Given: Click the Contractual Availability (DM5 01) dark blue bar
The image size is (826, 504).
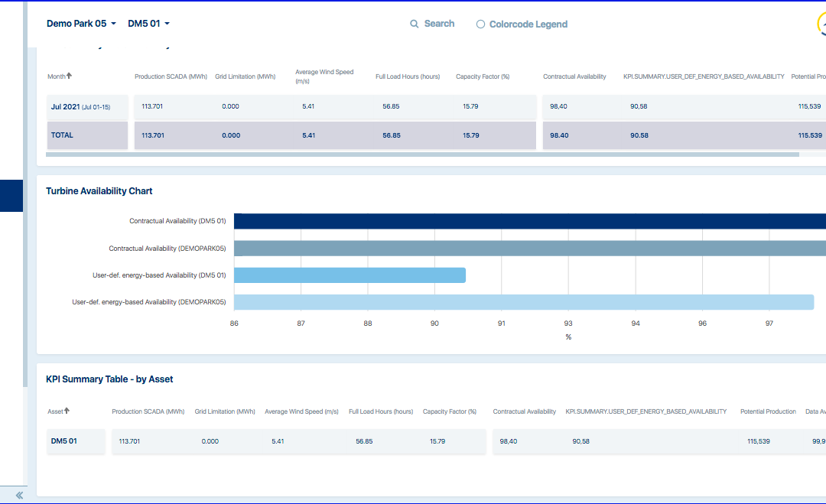Looking at the screenshot, I should tap(528, 221).
